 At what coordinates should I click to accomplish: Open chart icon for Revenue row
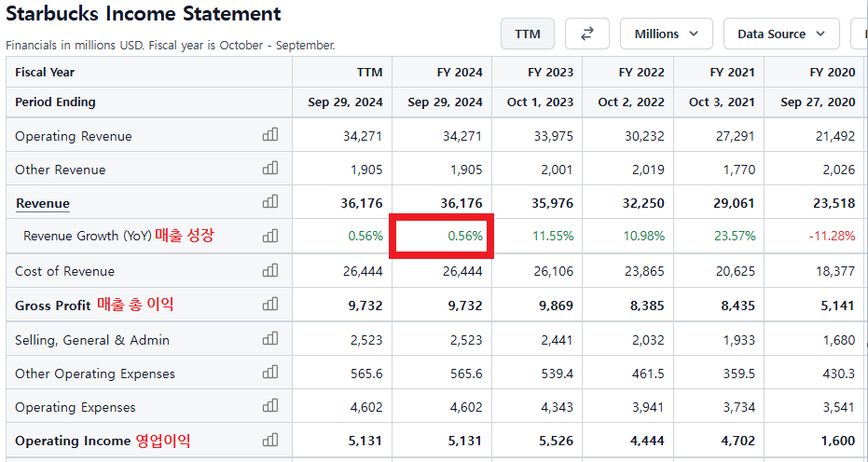click(270, 202)
